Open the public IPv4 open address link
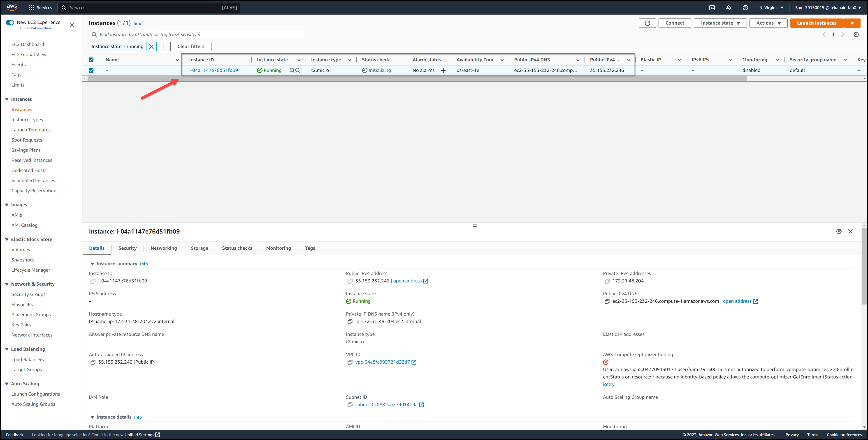 click(408, 281)
